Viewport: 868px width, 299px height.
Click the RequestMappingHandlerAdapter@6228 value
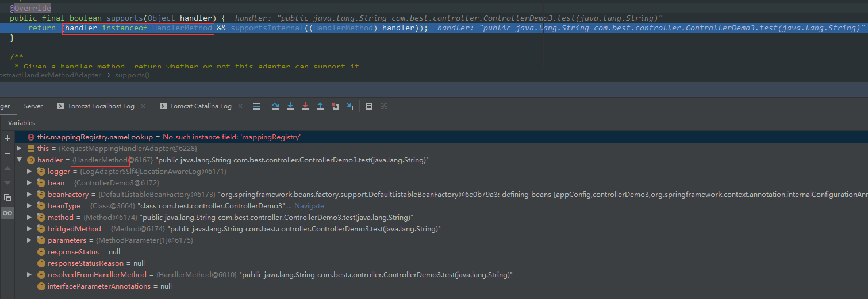pos(128,149)
